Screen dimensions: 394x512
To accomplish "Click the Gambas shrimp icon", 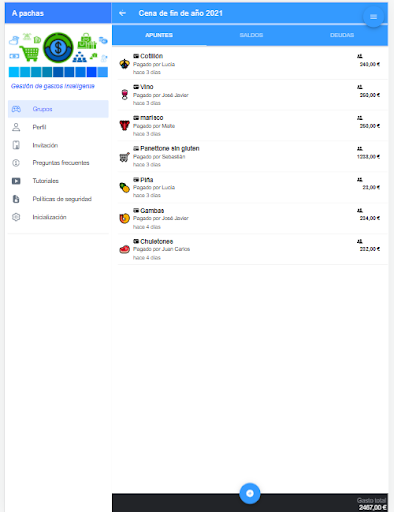I will 125,218.
